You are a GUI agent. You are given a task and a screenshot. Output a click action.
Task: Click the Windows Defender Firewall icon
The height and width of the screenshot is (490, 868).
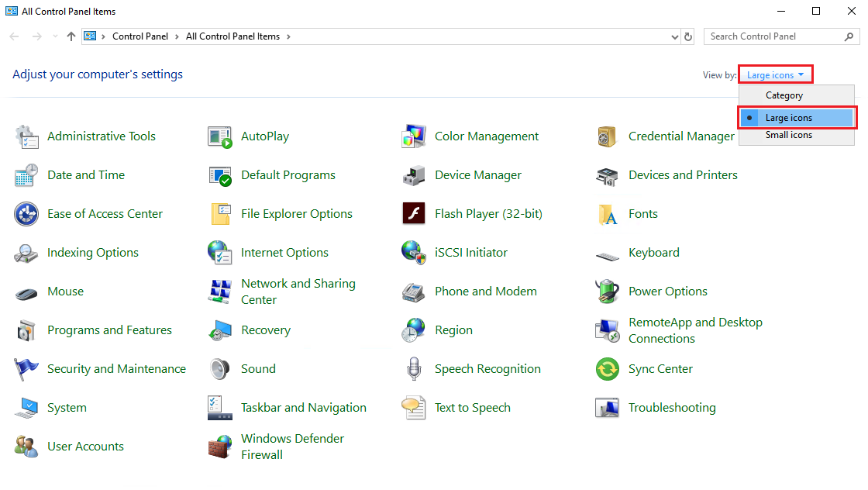tap(220, 447)
